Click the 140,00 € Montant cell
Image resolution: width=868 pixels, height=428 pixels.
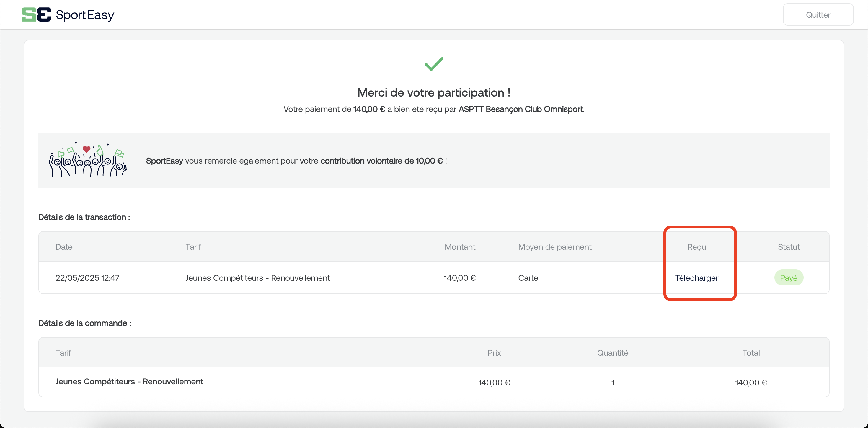[460, 278]
